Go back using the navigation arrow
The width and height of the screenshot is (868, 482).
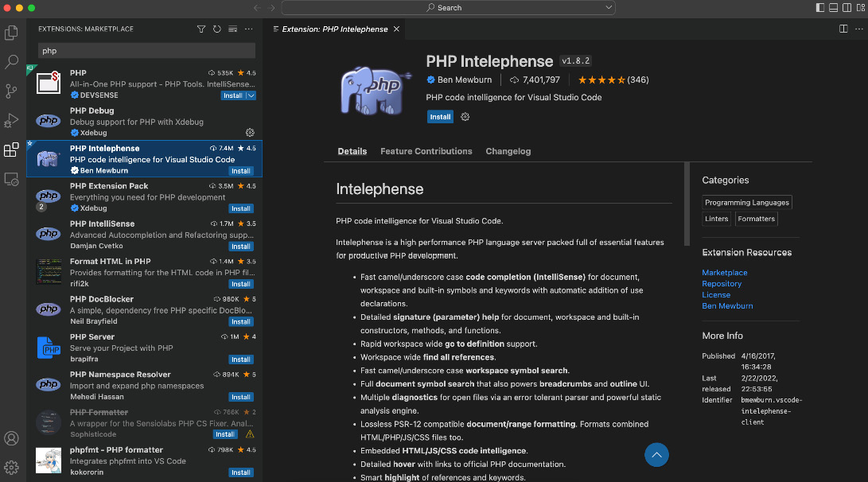[257, 8]
